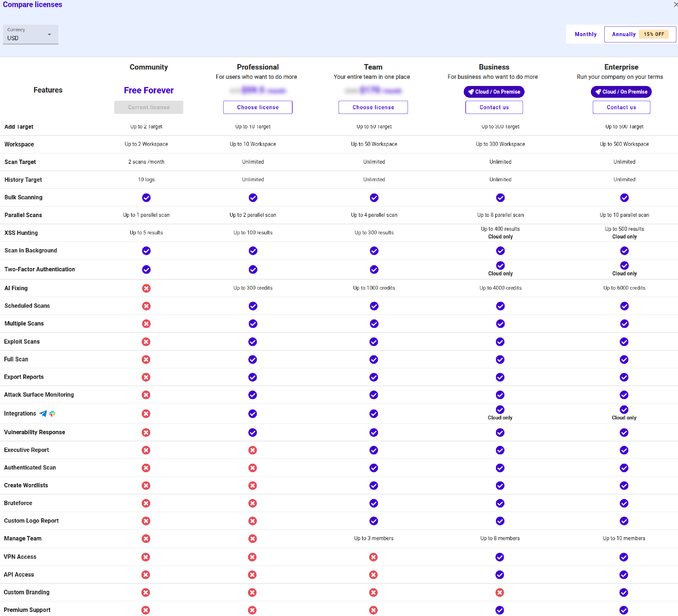This screenshot has width=678, height=616.
Task: Click the Telegram icon next to Integrations
Action: click(x=43, y=414)
